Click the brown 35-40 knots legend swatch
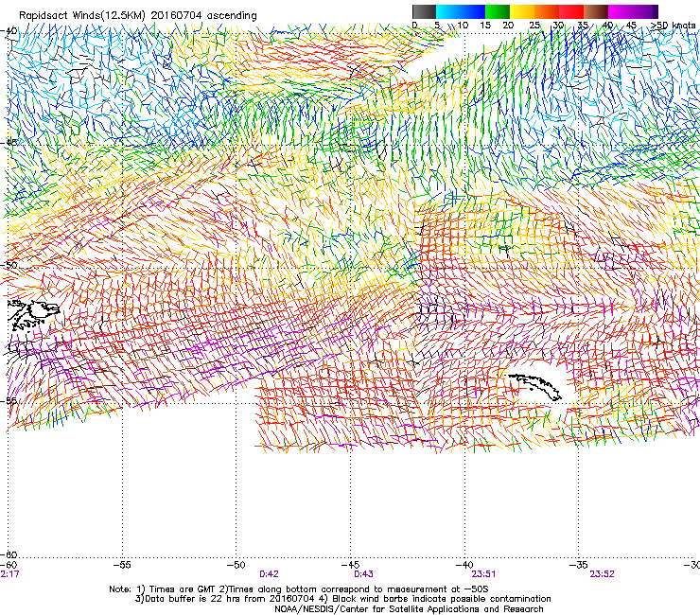Screen dimensions: 700x615 pyautogui.click(x=596, y=11)
